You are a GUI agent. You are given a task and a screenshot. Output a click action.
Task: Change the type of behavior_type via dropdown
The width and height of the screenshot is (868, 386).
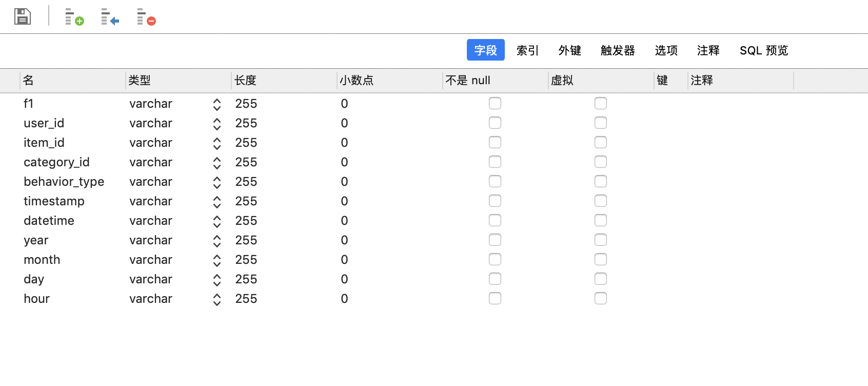pos(217,182)
